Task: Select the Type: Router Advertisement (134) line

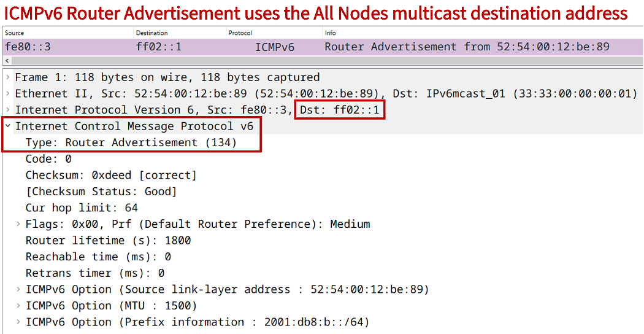Action: click(131, 142)
